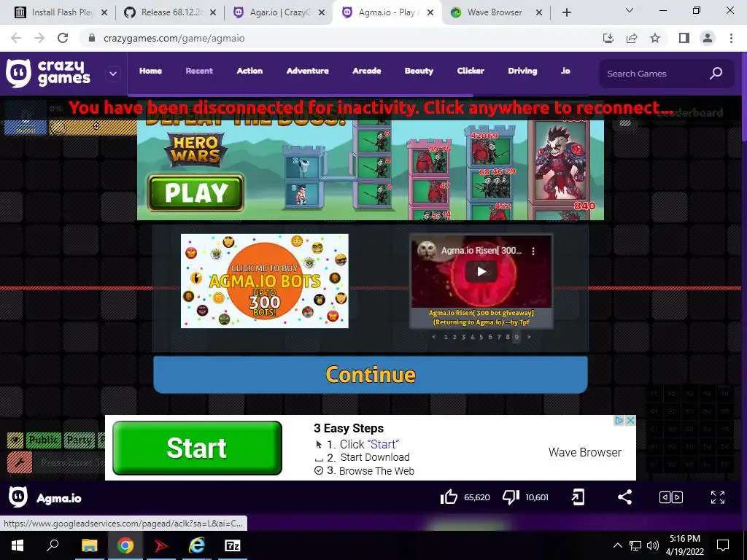Click the install app icon in address bar

608,38
